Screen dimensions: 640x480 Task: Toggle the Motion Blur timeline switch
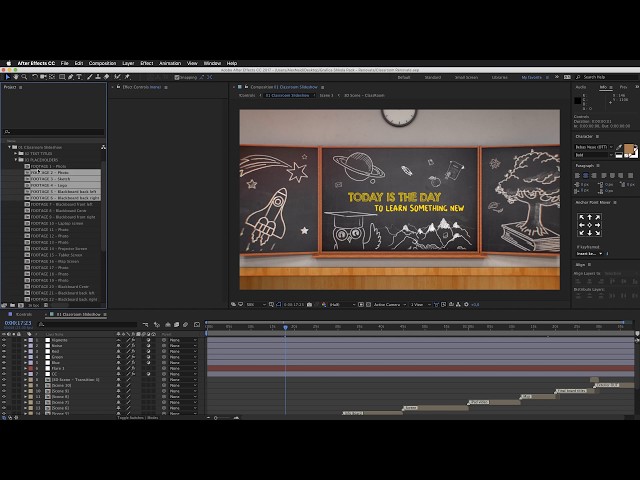point(185,324)
